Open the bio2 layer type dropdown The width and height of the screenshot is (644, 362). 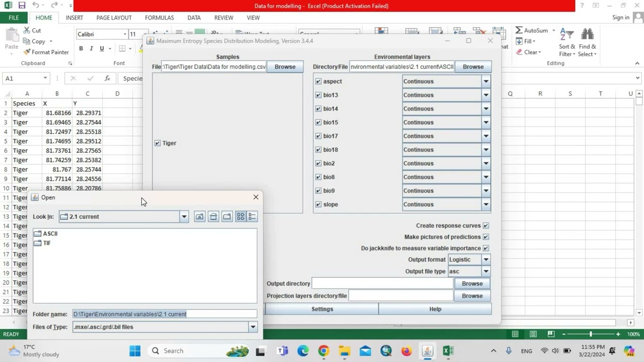486,163
